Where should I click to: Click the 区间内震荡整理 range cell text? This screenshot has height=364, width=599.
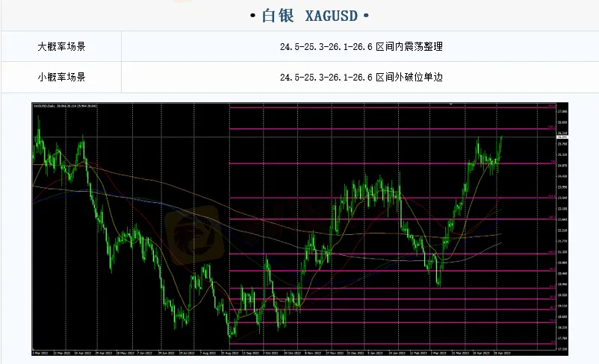(x=361, y=46)
